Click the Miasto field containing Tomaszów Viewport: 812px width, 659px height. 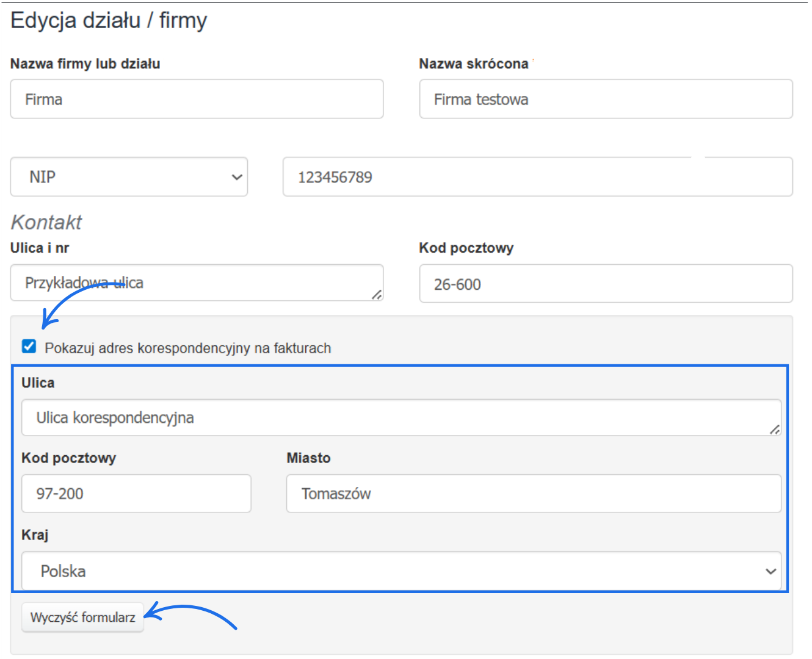(534, 494)
